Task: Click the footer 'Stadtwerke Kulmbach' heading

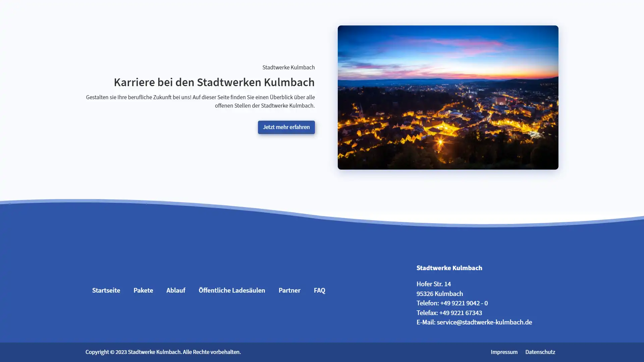Action: click(449, 268)
